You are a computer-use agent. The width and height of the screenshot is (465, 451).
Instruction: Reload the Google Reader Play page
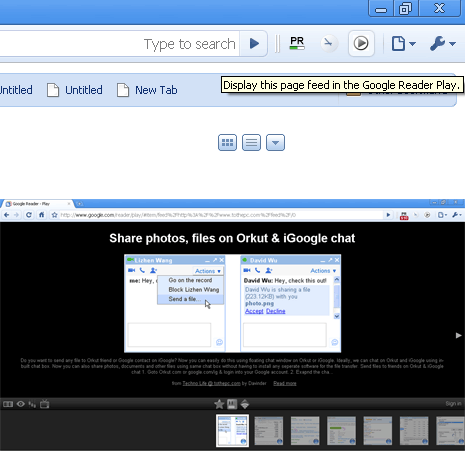(29, 215)
